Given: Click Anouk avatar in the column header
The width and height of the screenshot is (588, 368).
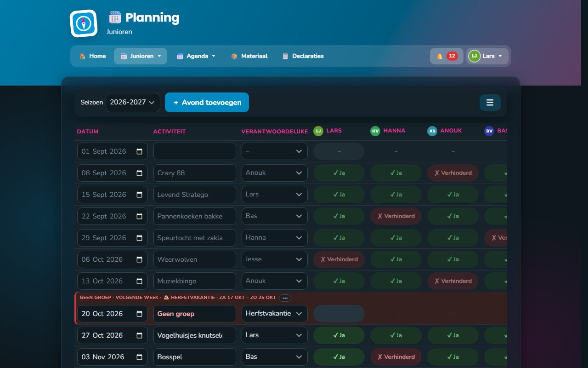Looking at the screenshot, I should 432,131.
